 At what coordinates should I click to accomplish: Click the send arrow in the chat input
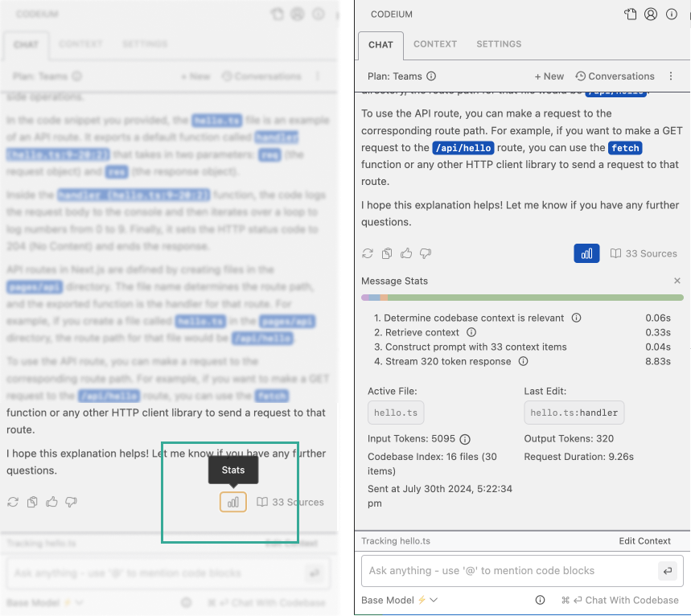(668, 571)
